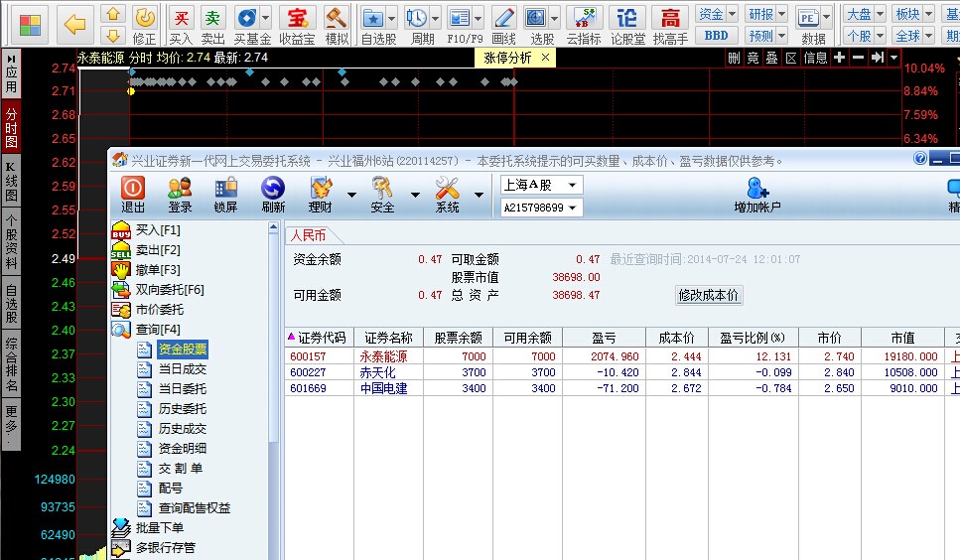Image resolution: width=960 pixels, height=560 pixels.
Task: Click the 锁屏 lock screen icon
Action: [225, 195]
